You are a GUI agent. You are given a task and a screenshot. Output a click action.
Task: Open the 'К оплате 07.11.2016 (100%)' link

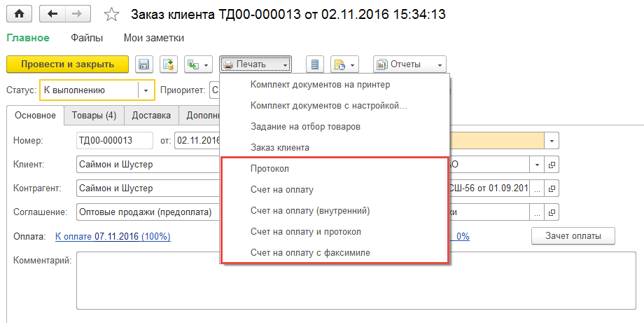tap(113, 237)
